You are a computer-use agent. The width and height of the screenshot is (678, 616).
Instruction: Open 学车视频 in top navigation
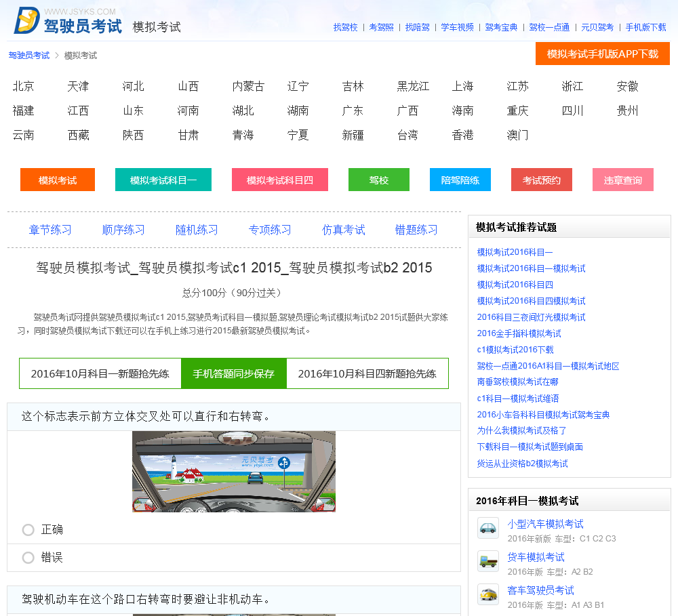click(457, 27)
